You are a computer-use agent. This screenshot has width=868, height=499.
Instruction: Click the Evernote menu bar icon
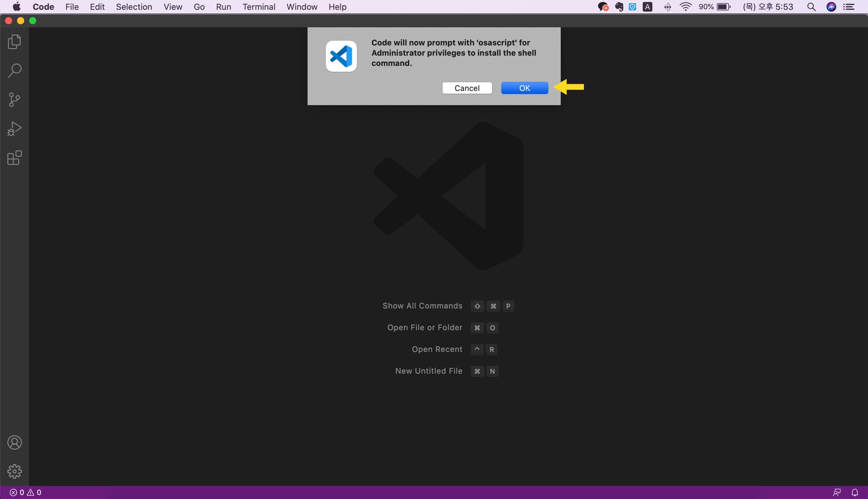coord(619,7)
